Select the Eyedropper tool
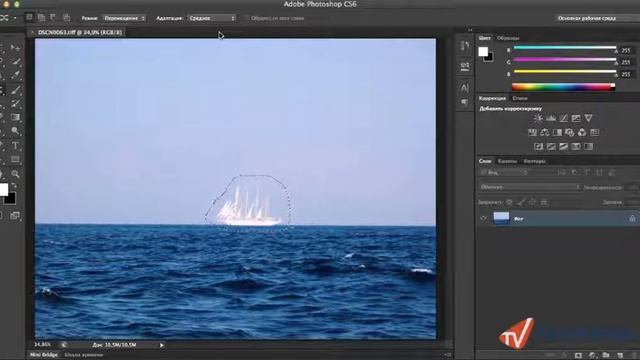Image resolution: width=640 pixels, height=360 pixels. 16,75
